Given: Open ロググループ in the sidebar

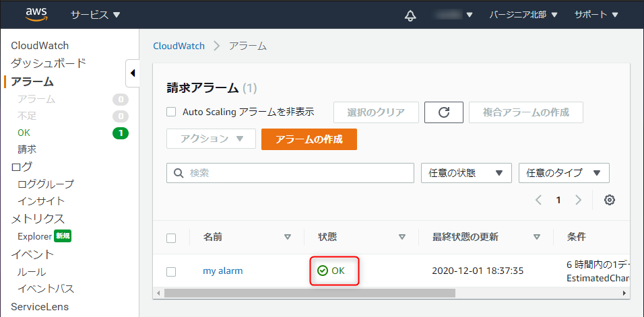Looking at the screenshot, I should coord(46,184).
